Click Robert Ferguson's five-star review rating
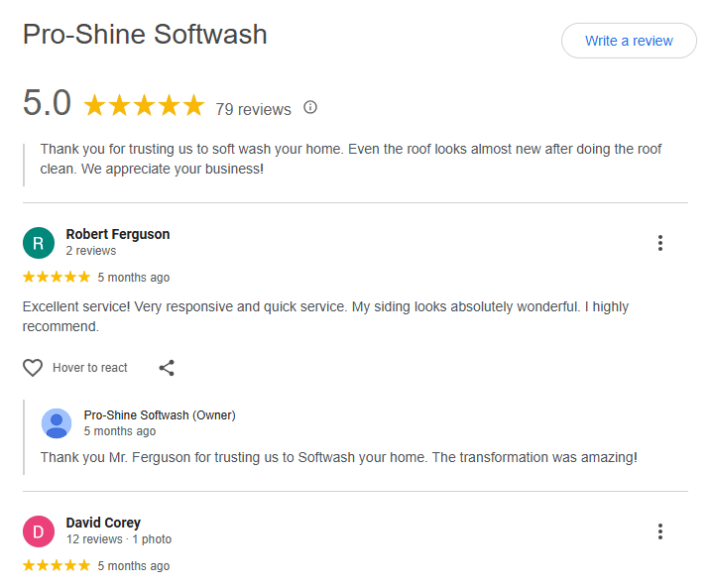Screen dimensions: 712x588 pos(57,277)
